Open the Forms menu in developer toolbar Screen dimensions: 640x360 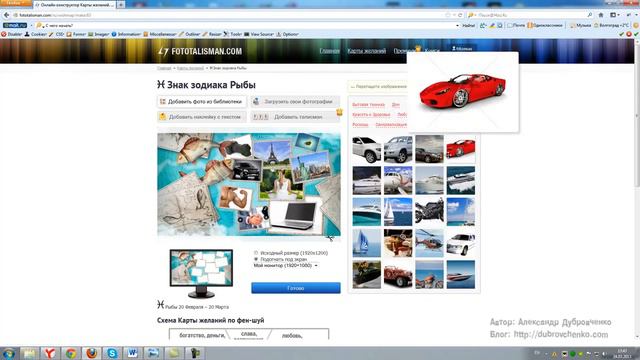[x=76, y=34]
